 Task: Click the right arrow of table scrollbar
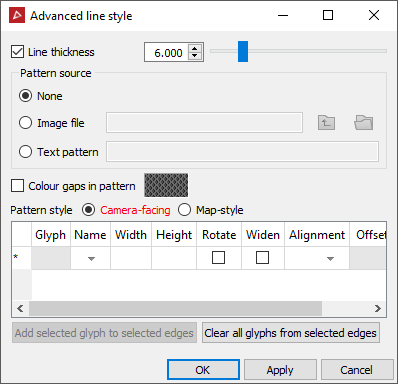pos(378,308)
